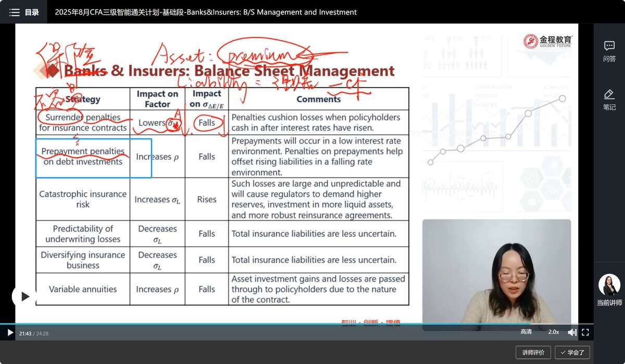The height and width of the screenshot is (364, 625).
Task: Click the 'Rises' cell in the table
Action: 207,199
